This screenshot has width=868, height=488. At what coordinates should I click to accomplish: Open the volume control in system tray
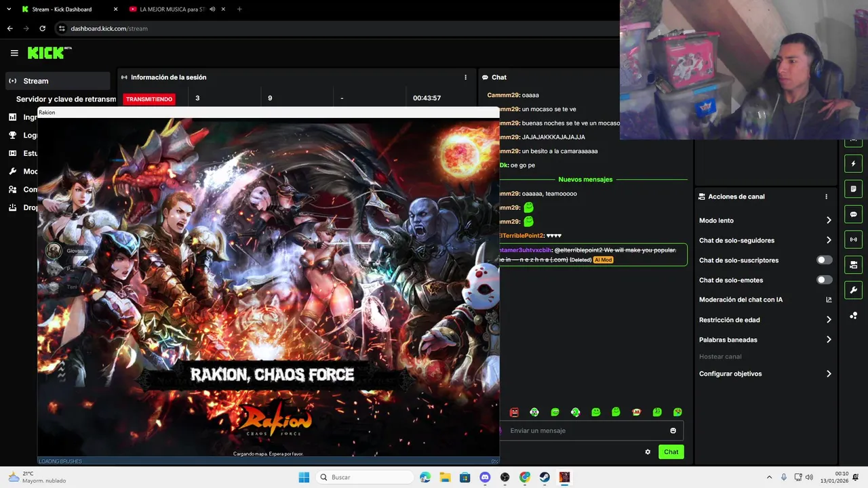pos(809,477)
